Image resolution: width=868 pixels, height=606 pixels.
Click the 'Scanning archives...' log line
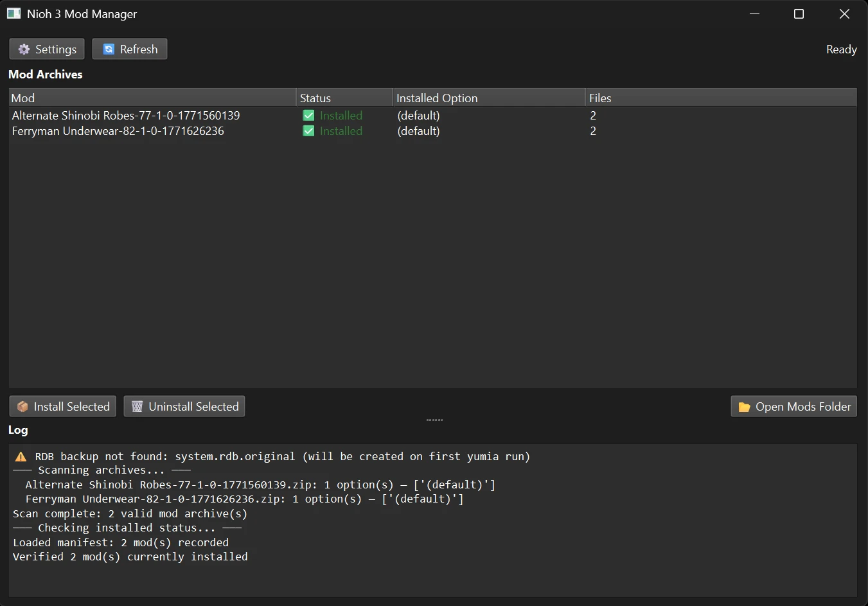click(x=102, y=470)
